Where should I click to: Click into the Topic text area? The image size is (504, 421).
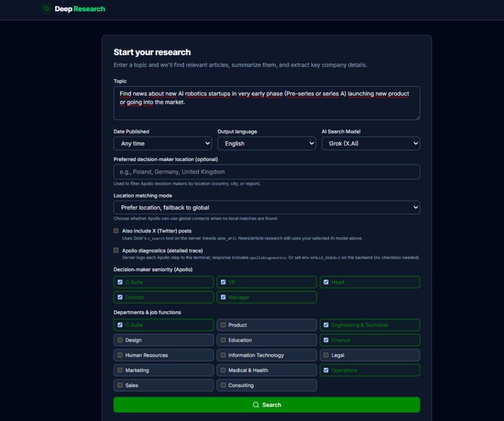coord(267,103)
